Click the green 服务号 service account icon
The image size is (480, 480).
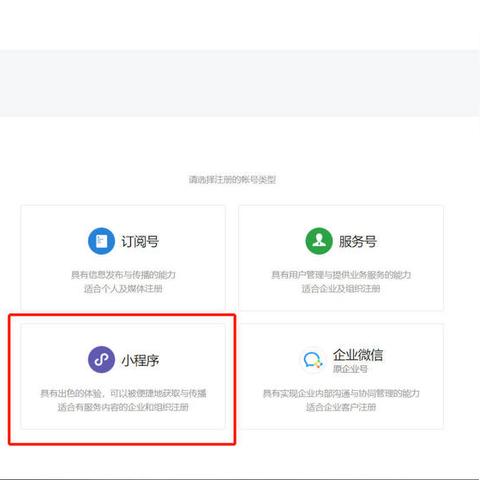pos(319,241)
